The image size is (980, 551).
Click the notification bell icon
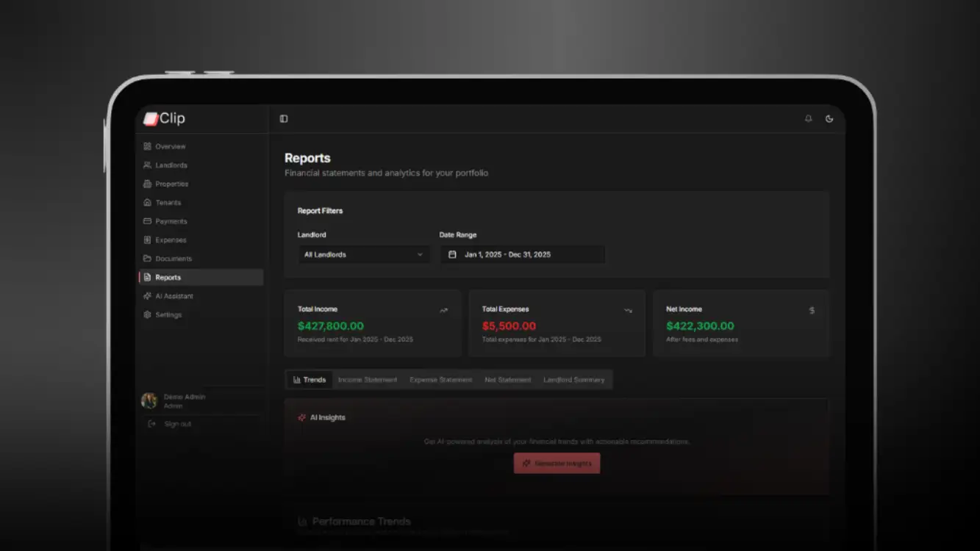808,118
